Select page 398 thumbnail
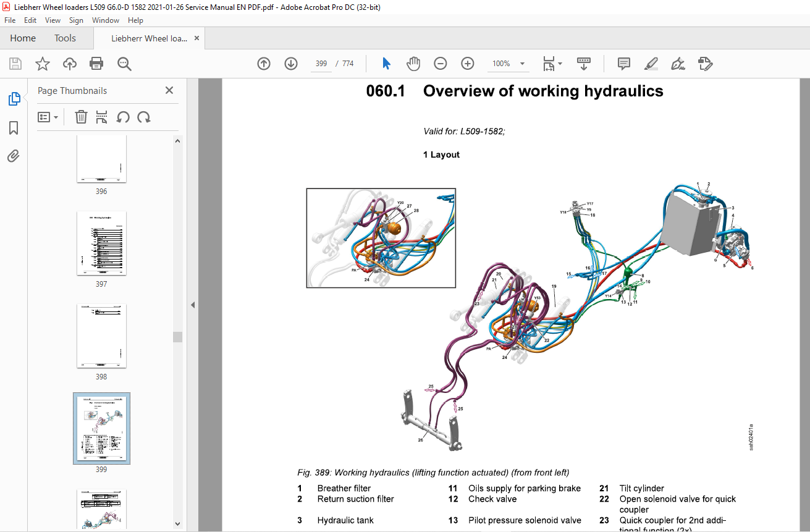The height and width of the screenshot is (532, 810). tap(101, 336)
